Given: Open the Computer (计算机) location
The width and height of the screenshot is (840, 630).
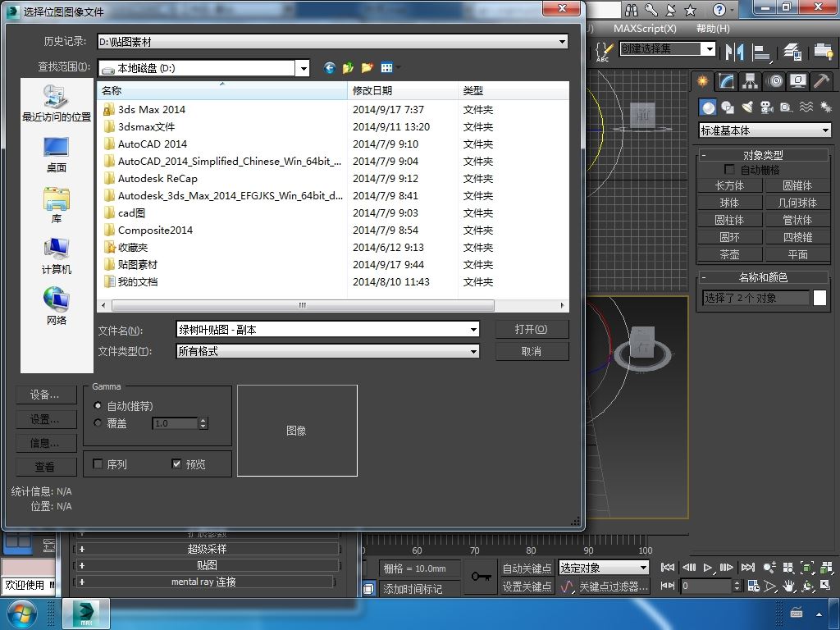Looking at the screenshot, I should coord(57,256).
